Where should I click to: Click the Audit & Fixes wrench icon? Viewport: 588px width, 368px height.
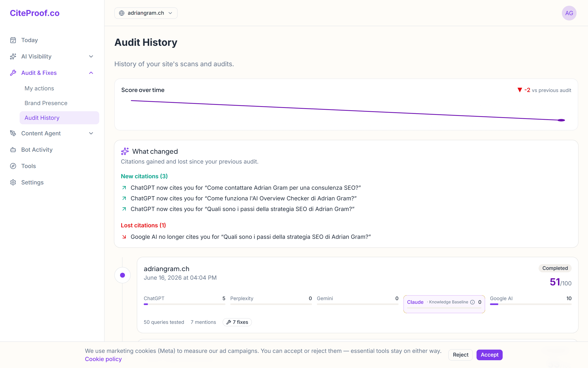[x=13, y=73]
